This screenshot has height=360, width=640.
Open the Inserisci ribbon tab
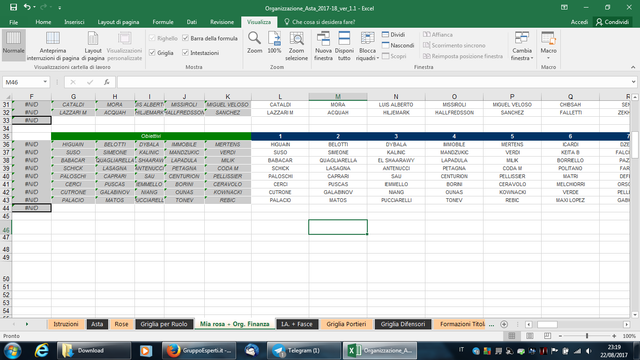click(74, 22)
